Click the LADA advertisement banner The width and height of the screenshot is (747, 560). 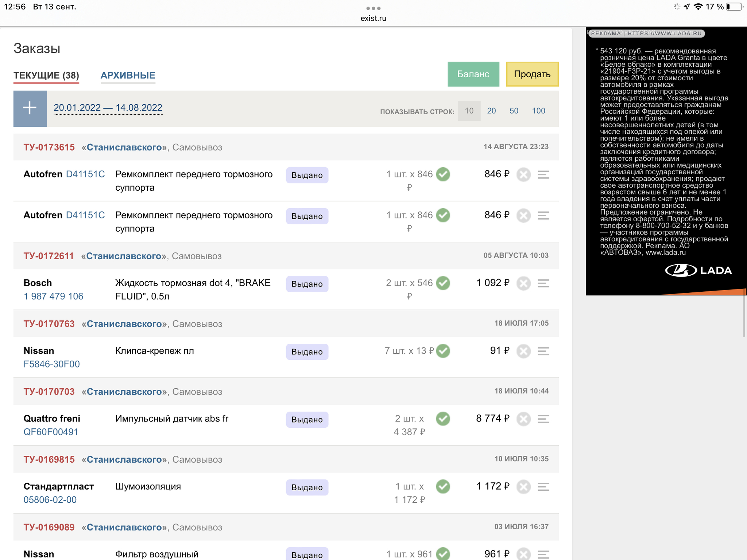666,161
